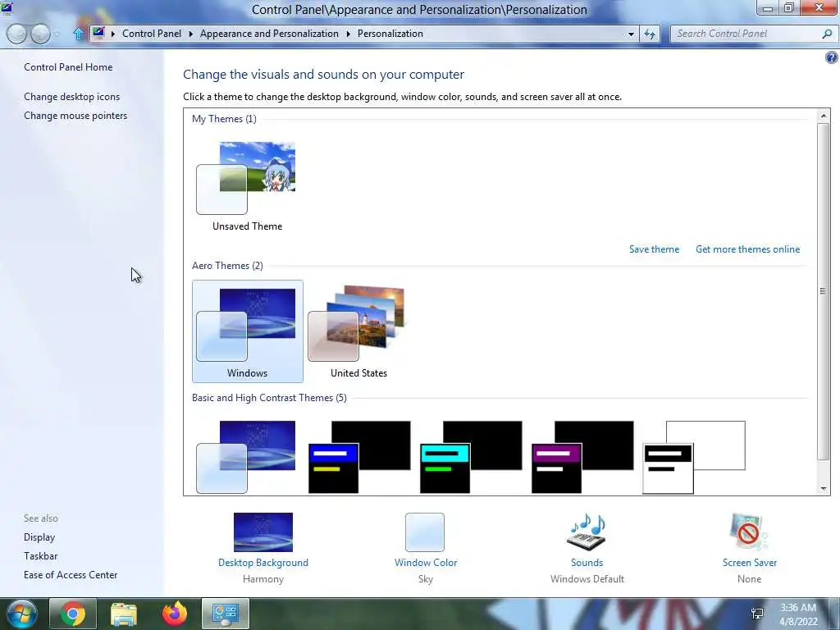Click the Forward navigation button
The image size is (840, 630).
coord(40,34)
